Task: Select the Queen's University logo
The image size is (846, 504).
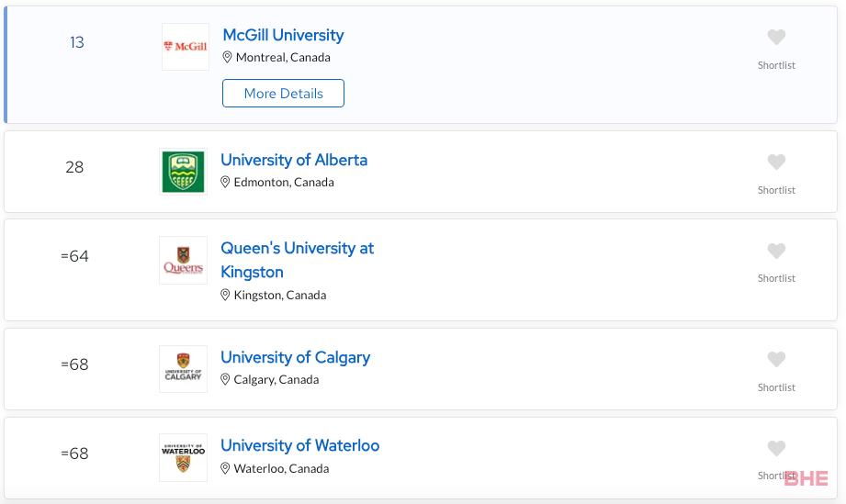Action: pyautogui.click(x=183, y=261)
